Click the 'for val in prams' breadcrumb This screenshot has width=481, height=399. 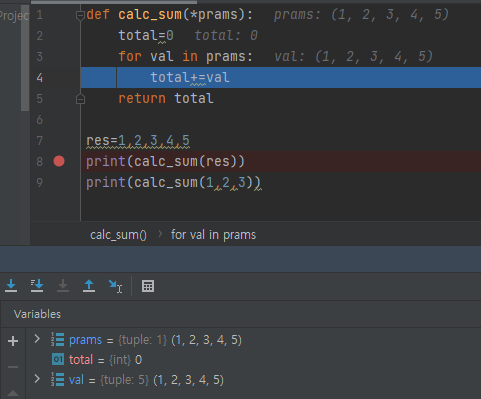[213, 235]
